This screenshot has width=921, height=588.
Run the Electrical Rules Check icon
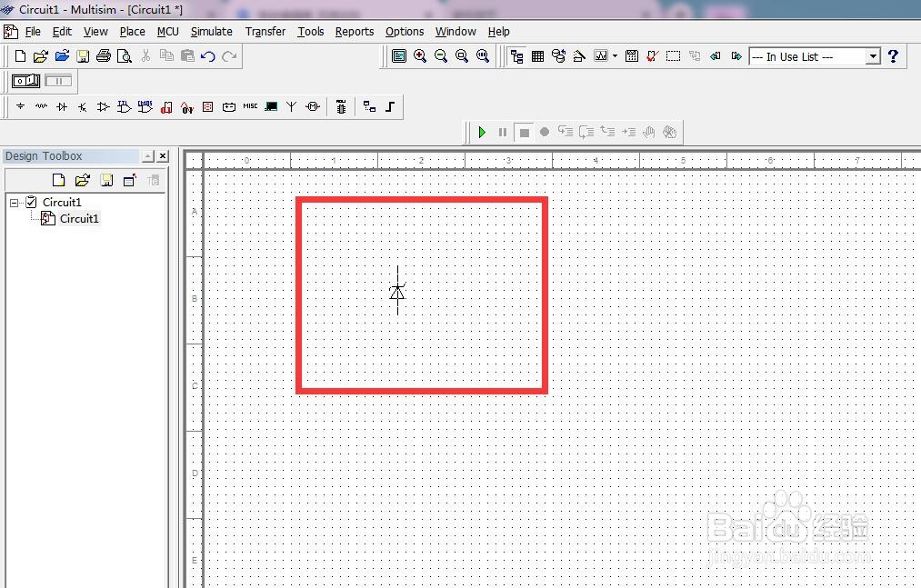coord(652,56)
